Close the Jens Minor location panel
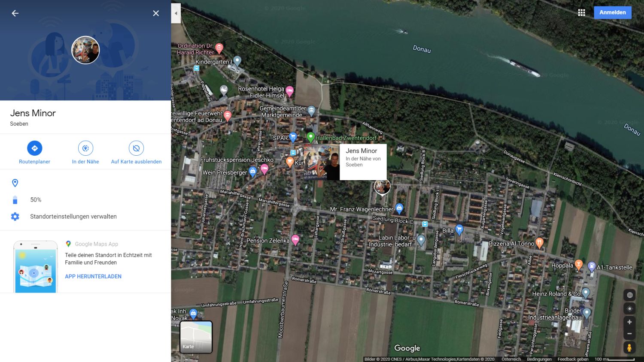 point(156,13)
